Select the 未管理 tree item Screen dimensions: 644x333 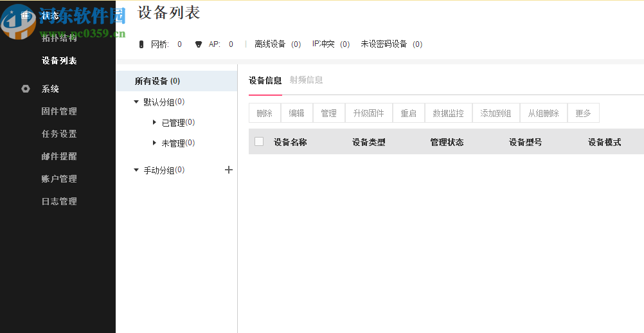pyautogui.click(x=178, y=143)
